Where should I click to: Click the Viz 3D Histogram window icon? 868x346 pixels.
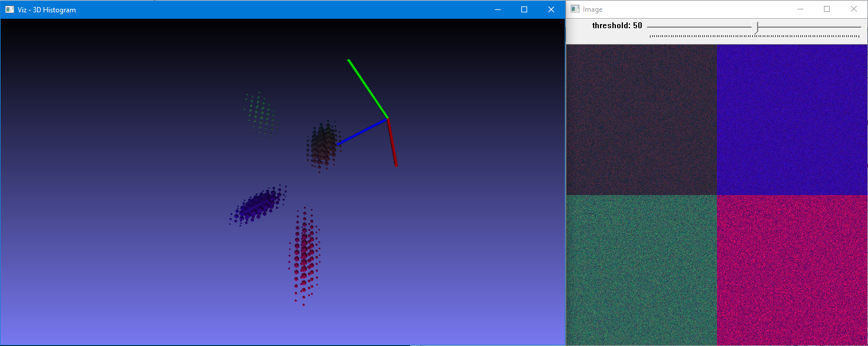(9, 9)
